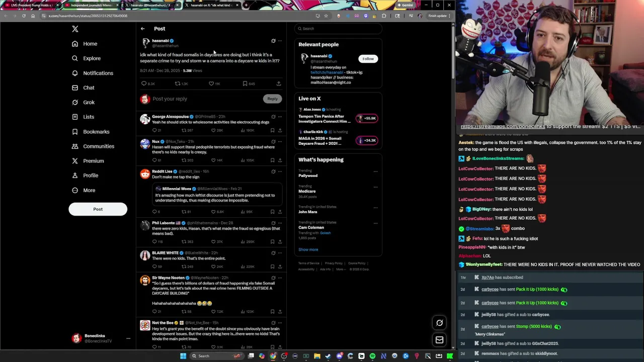Open hasanabi post's more options menu
Screen dimensions: 644x362
tap(280, 41)
